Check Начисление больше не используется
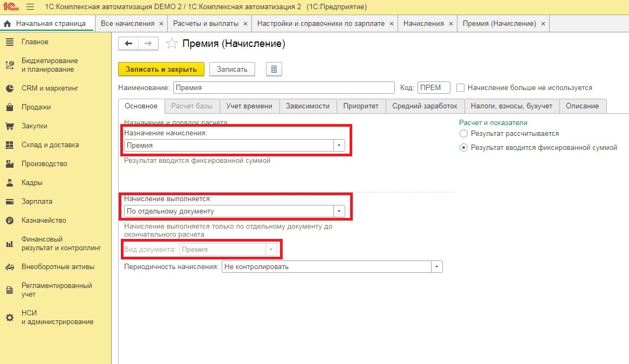629x364 pixels. [461, 87]
